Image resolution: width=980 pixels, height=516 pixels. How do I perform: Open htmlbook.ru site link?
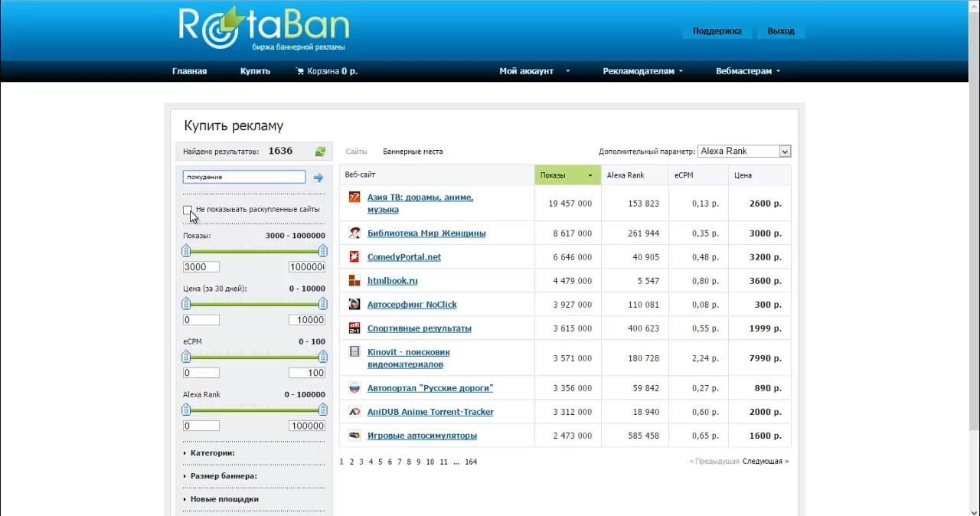[x=392, y=281]
